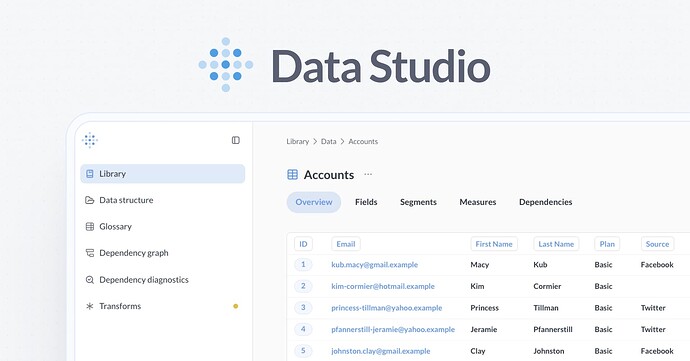690x361 pixels.
Task: Click the Basic plan in Kim's row
Action: (x=603, y=286)
